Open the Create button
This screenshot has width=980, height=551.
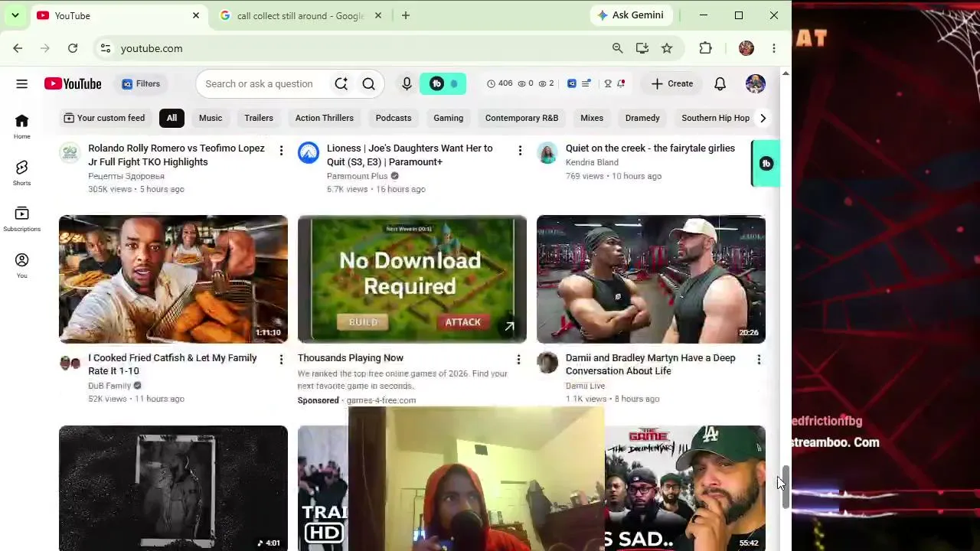(672, 84)
